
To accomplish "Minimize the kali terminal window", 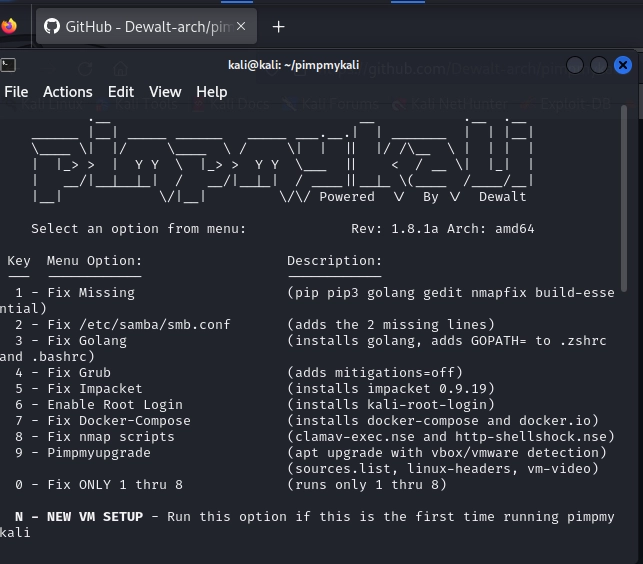I will tap(575, 65).
